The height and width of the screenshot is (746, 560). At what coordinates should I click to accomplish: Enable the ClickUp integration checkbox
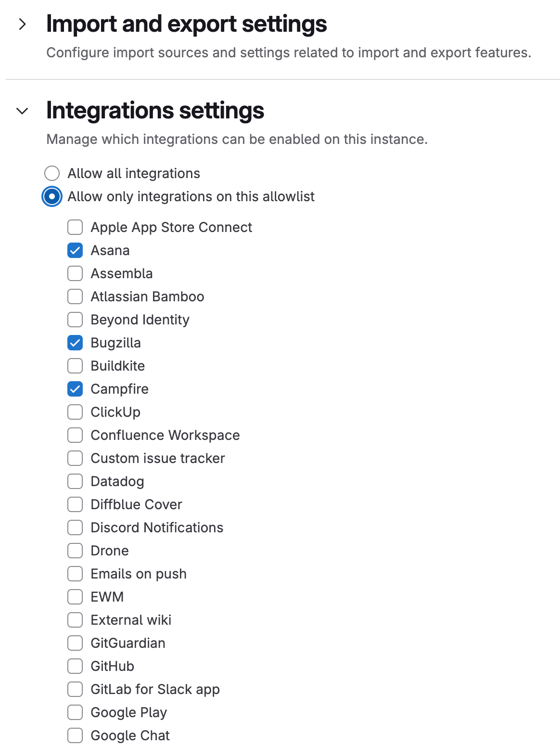pyautogui.click(x=75, y=412)
